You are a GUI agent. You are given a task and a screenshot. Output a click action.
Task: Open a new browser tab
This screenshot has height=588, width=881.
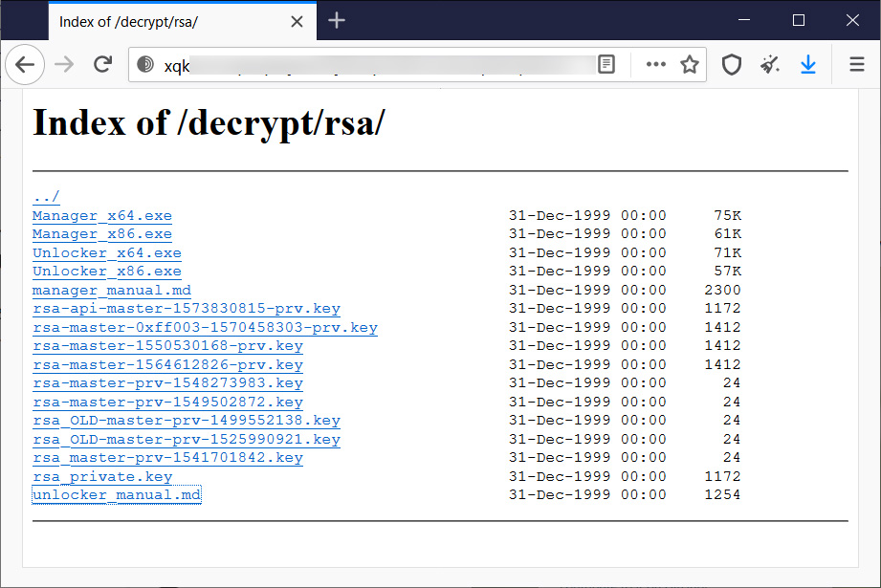pos(337,19)
